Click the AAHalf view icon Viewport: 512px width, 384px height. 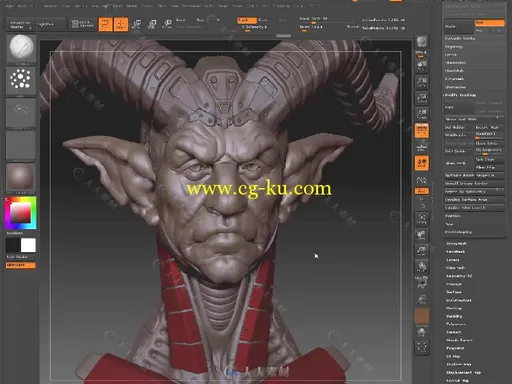[422, 114]
